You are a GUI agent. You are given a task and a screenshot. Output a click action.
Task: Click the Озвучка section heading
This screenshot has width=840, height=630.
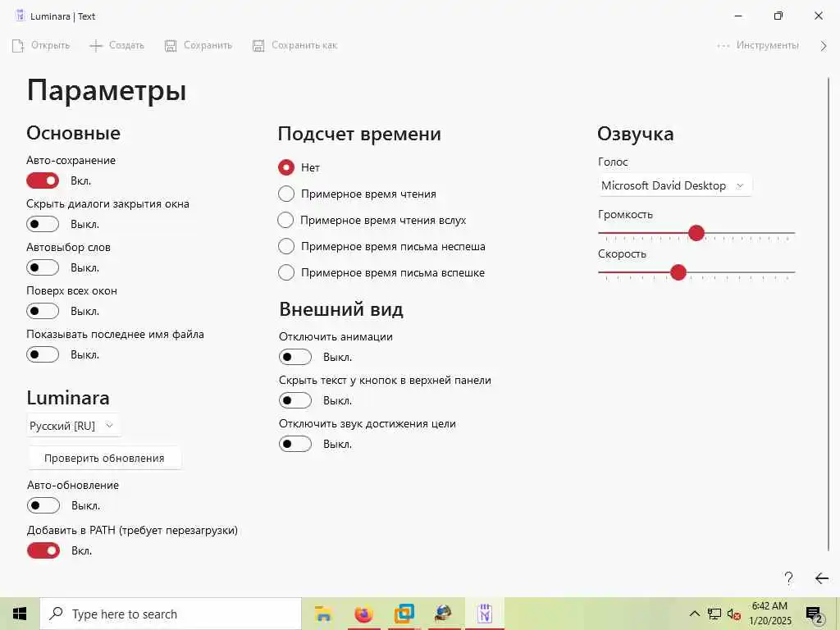coord(636,134)
